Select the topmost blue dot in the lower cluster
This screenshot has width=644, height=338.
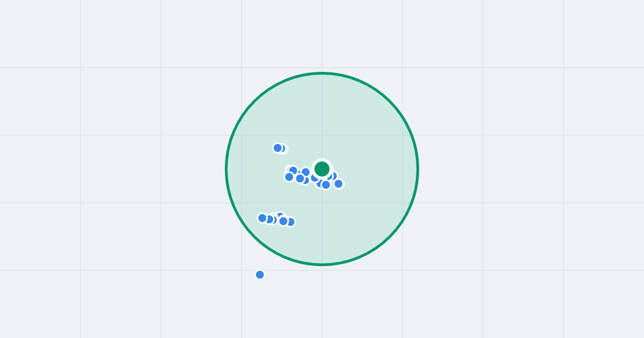pos(280,215)
